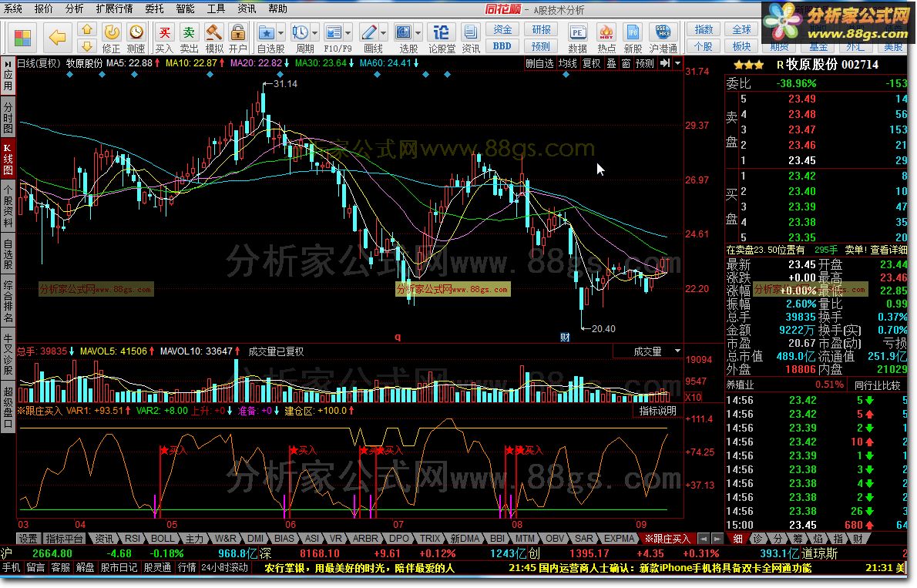Click the 删自选 remove from watchlist button
The width and height of the screenshot is (917, 588).
tap(539, 63)
